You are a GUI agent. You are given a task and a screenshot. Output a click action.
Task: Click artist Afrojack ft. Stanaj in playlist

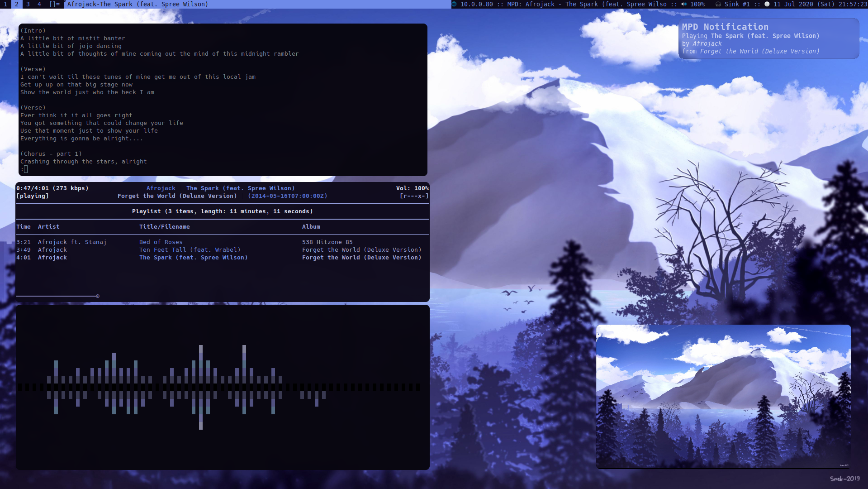[72, 242]
